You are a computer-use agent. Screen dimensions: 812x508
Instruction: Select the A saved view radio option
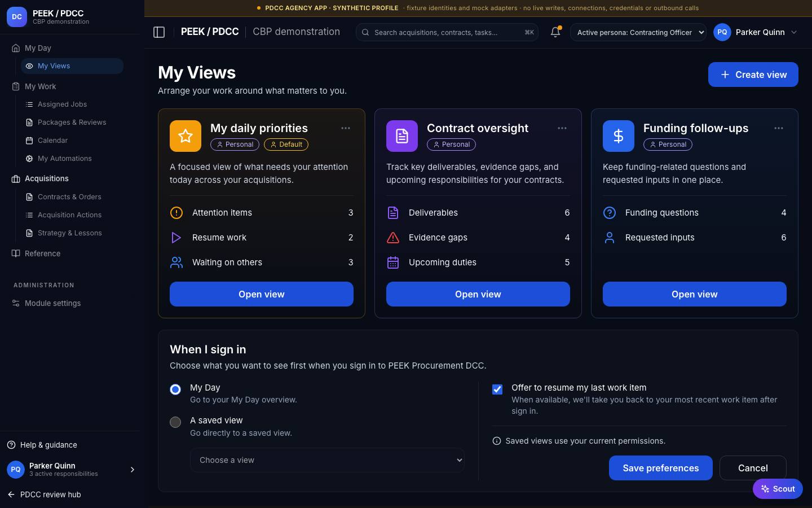(x=175, y=422)
